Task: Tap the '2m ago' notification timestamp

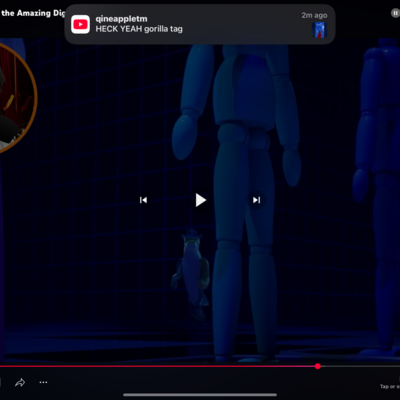Action: (x=314, y=15)
